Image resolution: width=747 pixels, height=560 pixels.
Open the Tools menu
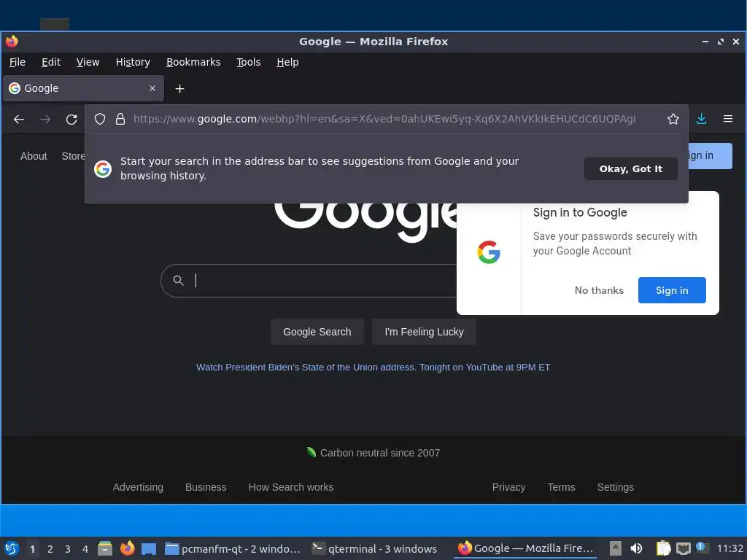[249, 62]
